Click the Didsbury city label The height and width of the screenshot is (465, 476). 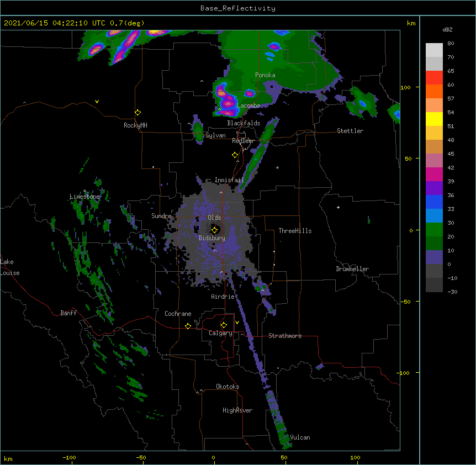point(212,238)
